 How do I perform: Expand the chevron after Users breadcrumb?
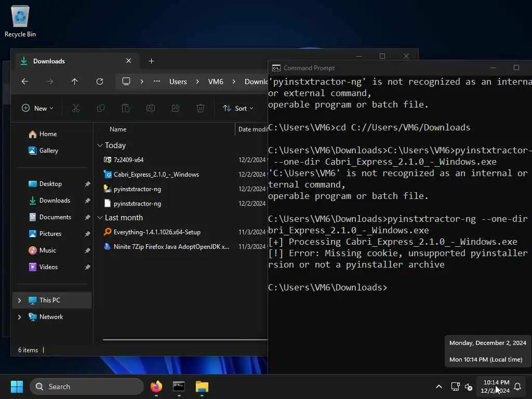click(197, 82)
